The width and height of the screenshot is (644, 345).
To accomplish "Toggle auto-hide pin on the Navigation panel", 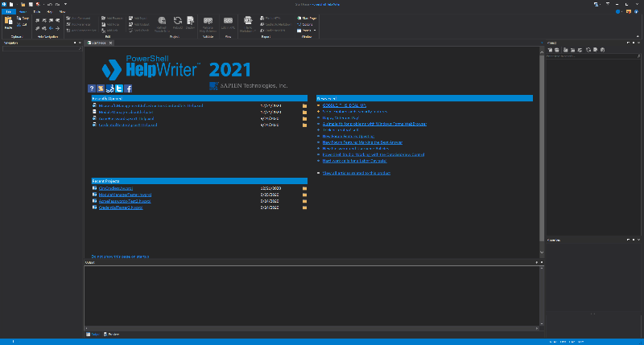I will pos(76,42).
